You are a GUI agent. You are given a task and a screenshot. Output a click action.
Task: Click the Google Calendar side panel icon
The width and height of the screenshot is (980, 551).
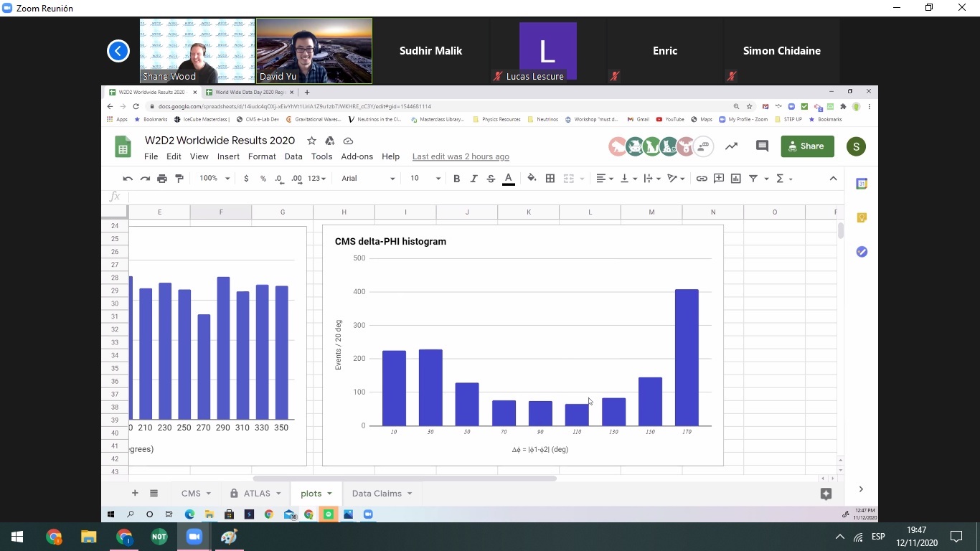pos(862,184)
